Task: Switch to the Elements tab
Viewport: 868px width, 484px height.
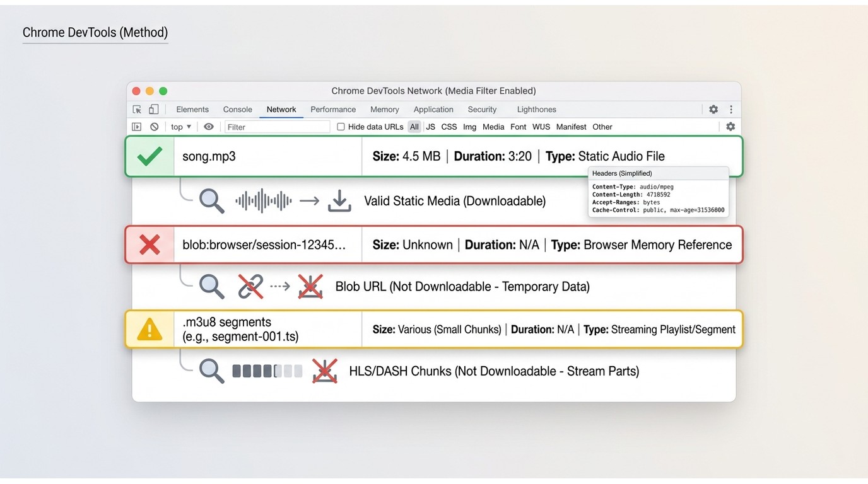Action: point(192,110)
